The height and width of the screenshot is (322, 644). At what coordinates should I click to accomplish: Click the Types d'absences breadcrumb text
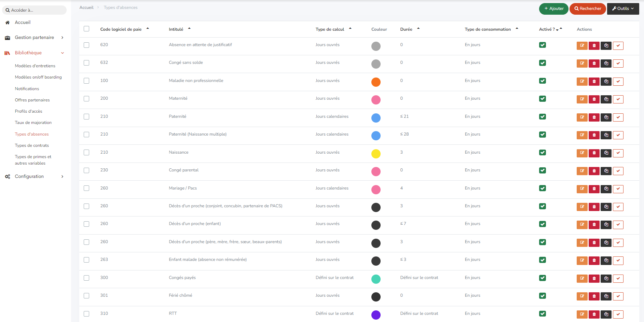[x=121, y=8]
